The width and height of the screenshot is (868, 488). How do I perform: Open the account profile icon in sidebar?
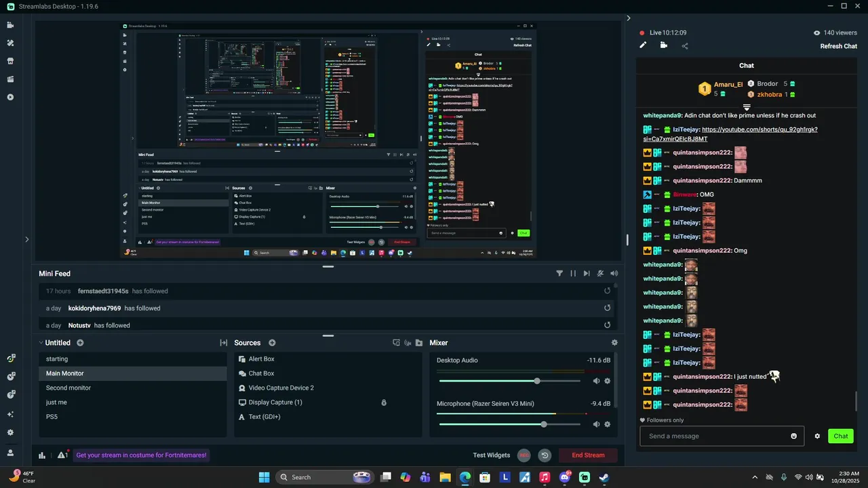click(x=10, y=453)
